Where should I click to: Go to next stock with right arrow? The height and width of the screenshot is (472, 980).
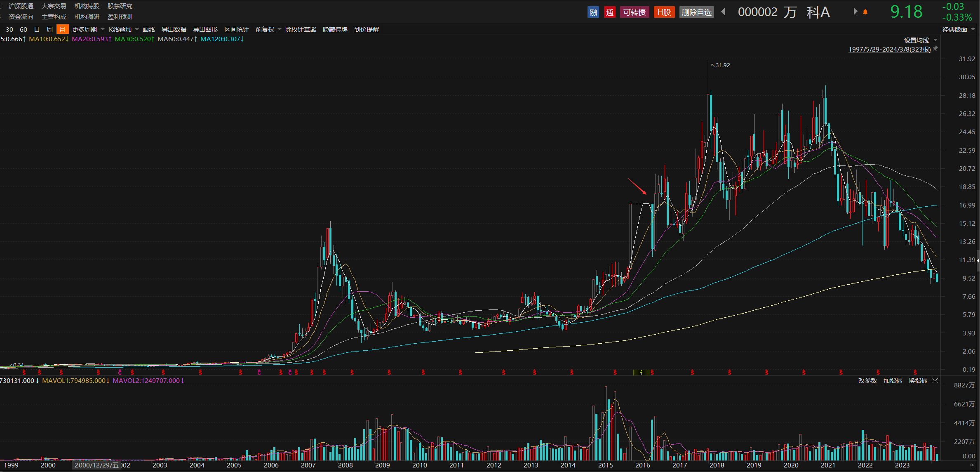[x=855, y=12]
